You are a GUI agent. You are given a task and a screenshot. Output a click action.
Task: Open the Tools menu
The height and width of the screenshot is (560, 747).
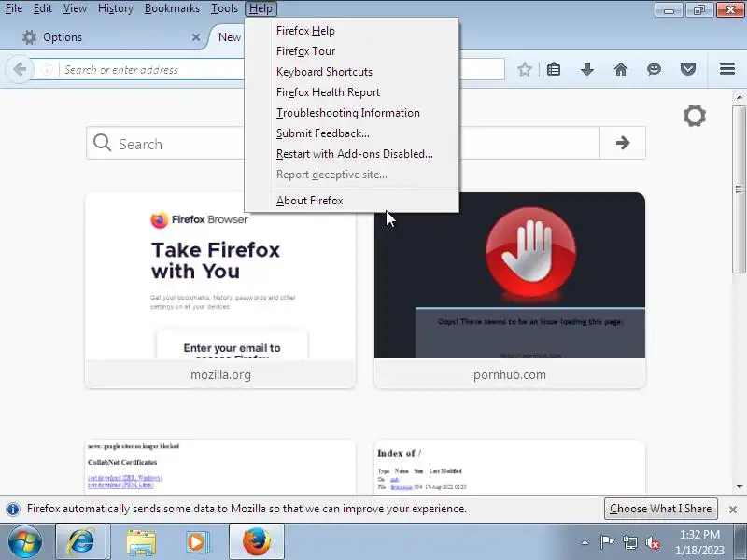(224, 8)
